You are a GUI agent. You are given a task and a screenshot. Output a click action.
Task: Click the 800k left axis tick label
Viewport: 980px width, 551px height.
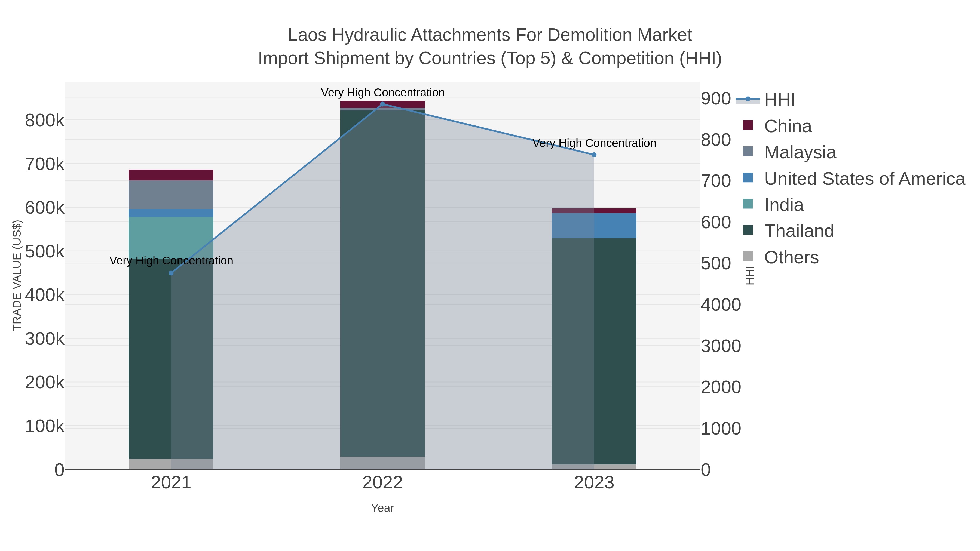(x=45, y=121)
